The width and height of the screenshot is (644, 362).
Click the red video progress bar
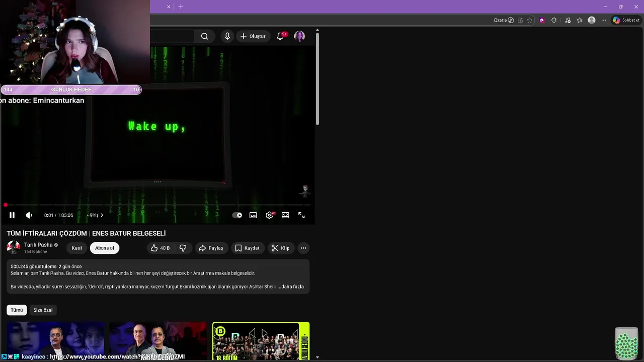(157, 205)
